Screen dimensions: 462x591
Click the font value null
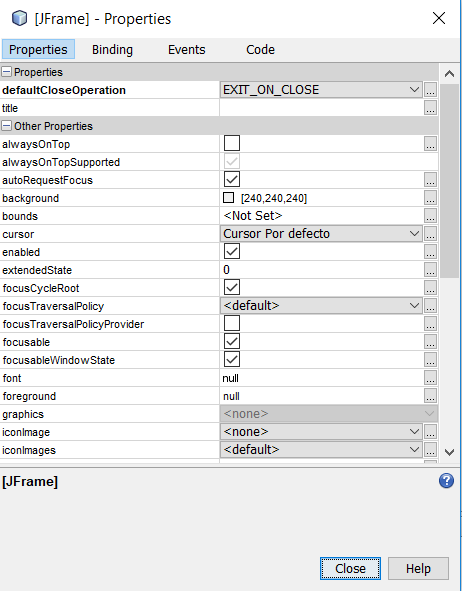pos(231,378)
